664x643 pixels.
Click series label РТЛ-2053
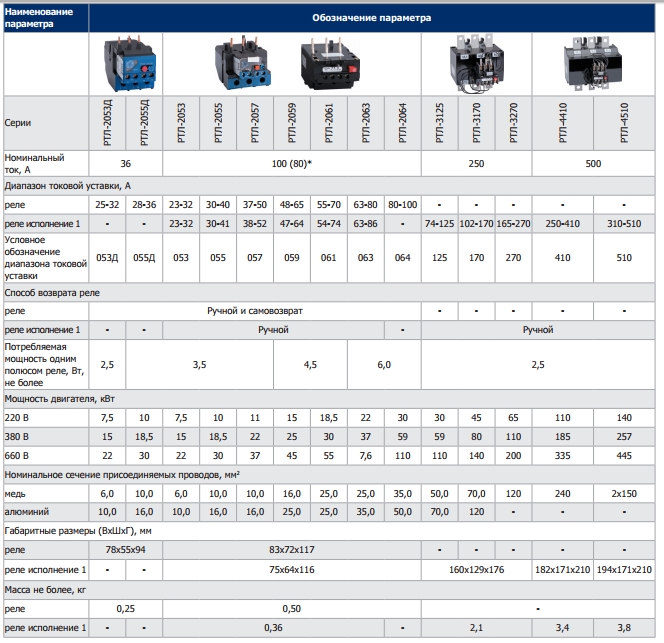[181, 123]
